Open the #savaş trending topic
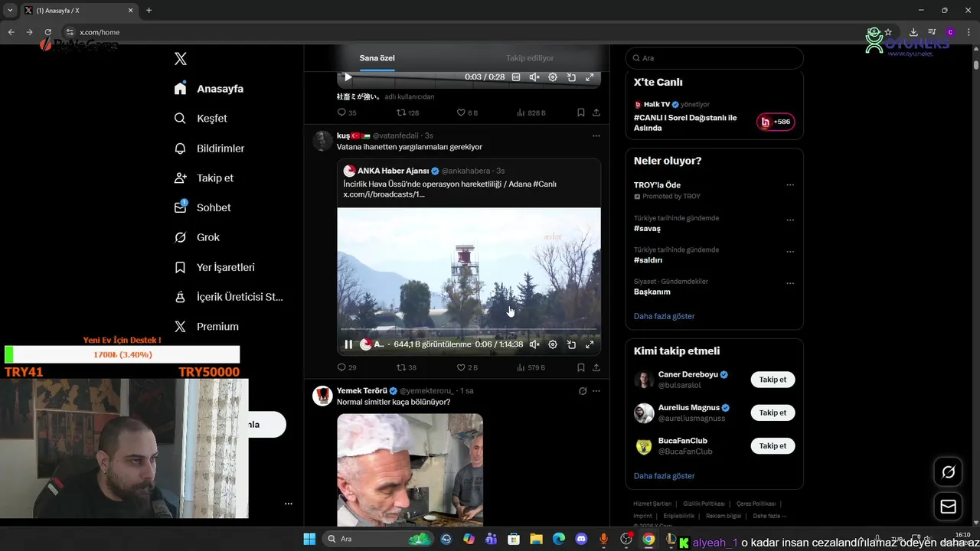 (647, 229)
